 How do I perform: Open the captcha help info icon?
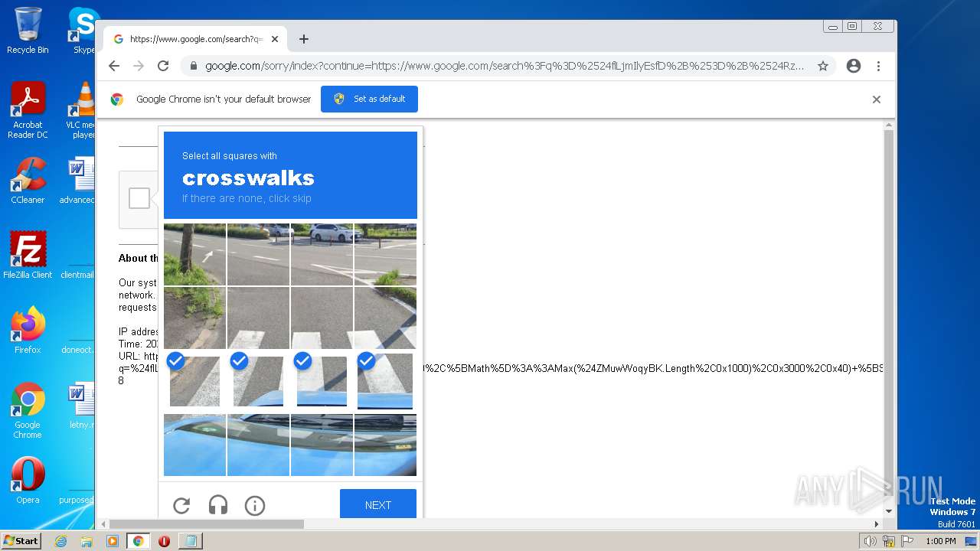[255, 505]
